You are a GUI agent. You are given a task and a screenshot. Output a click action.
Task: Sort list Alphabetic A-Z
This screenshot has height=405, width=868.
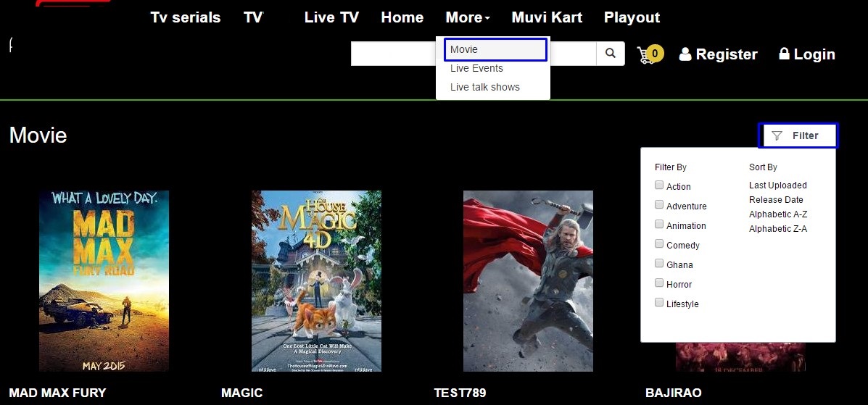pyautogui.click(x=778, y=214)
